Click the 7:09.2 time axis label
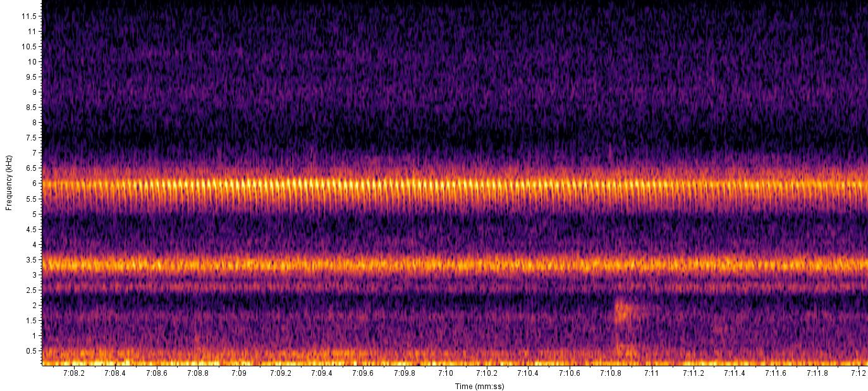 pos(280,373)
